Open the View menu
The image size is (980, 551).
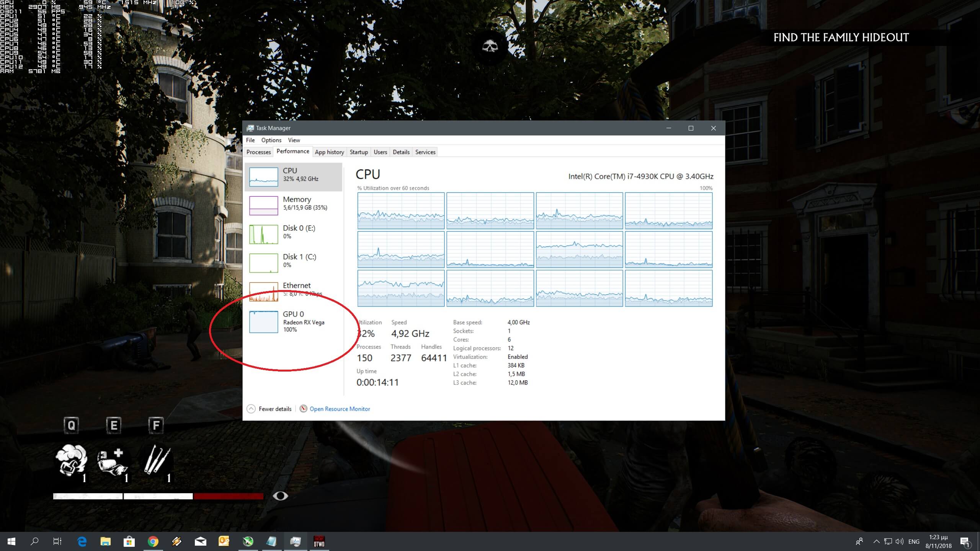coord(294,140)
